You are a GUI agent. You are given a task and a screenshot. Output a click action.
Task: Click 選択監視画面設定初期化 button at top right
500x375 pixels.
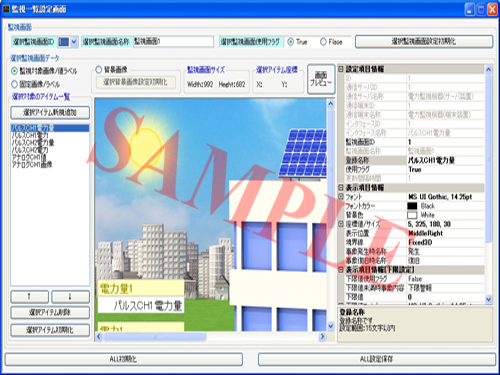(x=424, y=42)
